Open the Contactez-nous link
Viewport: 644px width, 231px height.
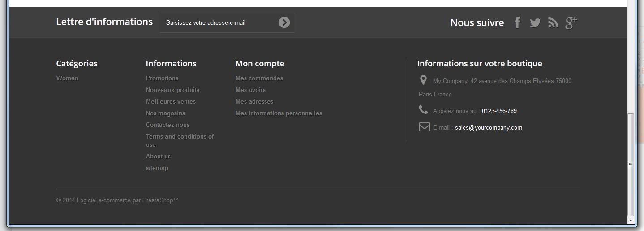coord(167,125)
